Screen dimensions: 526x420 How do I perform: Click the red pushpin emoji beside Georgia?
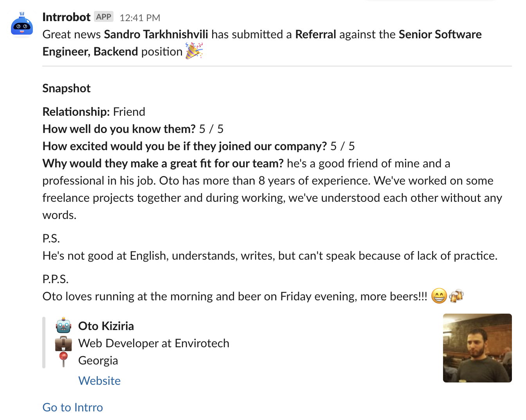63,360
